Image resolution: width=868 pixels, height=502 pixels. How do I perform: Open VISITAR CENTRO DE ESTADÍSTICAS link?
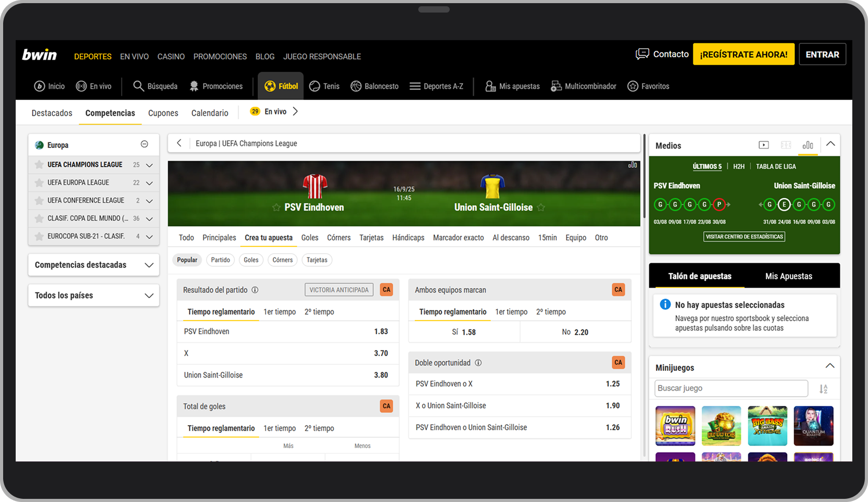click(744, 237)
